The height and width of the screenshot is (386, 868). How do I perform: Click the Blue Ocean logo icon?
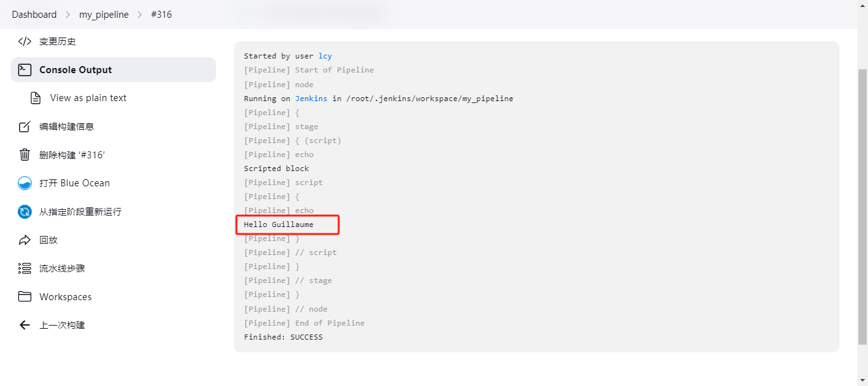[25, 183]
